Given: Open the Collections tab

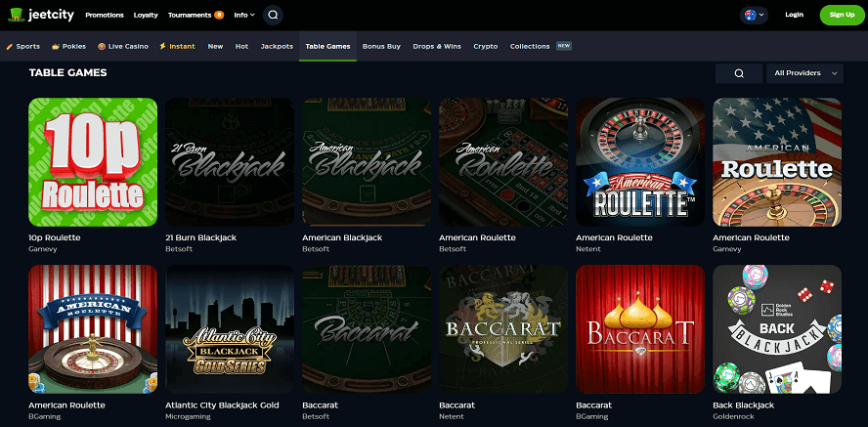Looking at the screenshot, I should (x=530, y=47).
